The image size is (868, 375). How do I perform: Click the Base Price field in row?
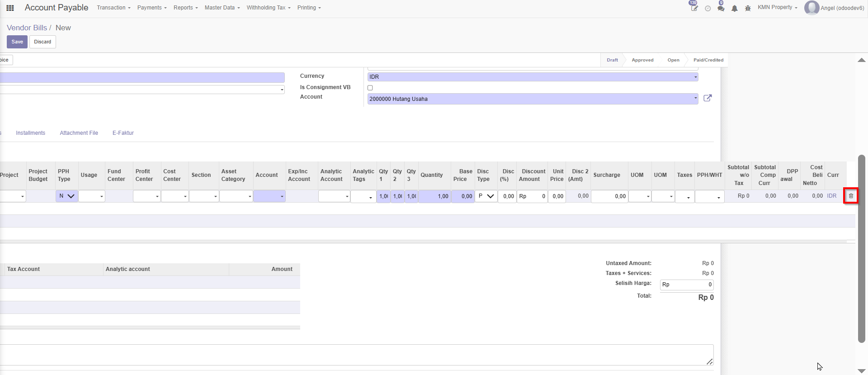pyautogui.click(x=463, y=196)
